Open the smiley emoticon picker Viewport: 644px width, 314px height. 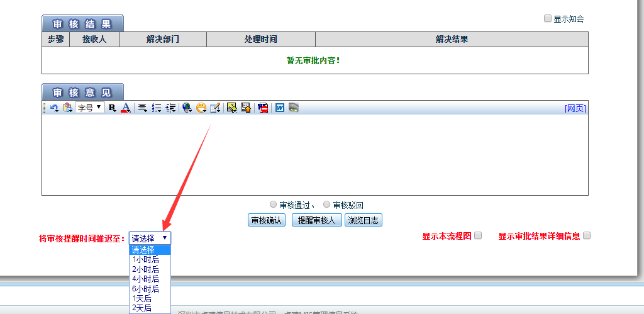(x=201, y=108)
